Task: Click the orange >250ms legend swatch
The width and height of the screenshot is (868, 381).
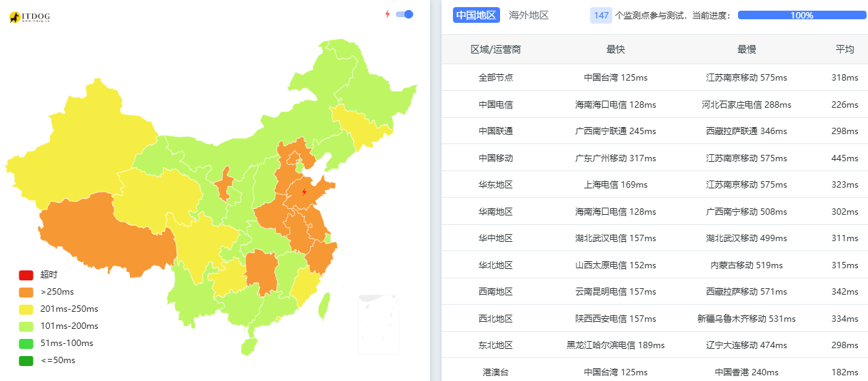Action: point(26,292)
